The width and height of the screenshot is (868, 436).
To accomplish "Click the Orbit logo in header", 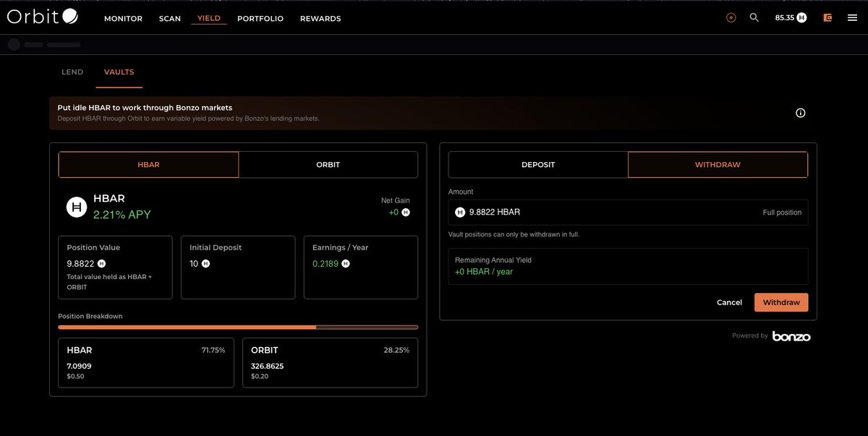I will 43,17.
